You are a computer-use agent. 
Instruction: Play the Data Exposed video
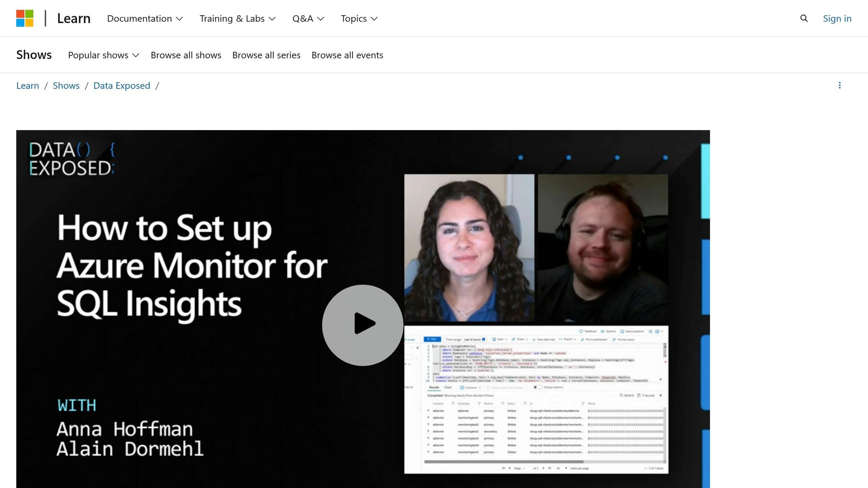(x=363, y=324)
